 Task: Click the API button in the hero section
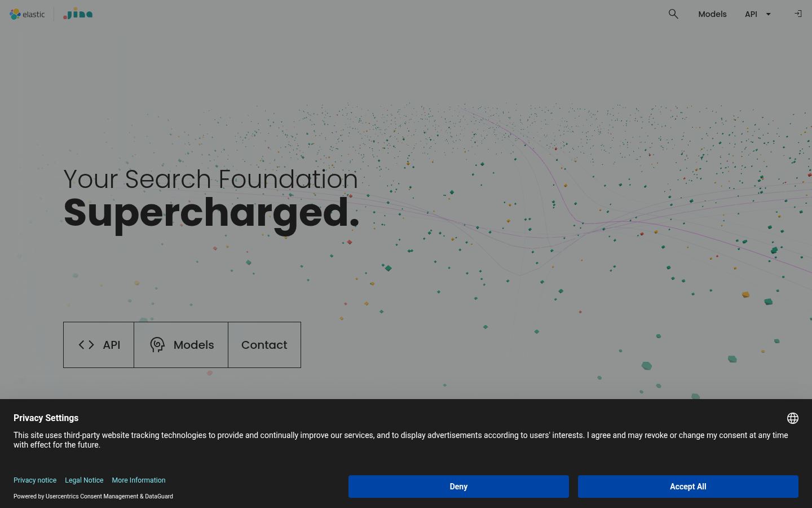click(99, 345)
